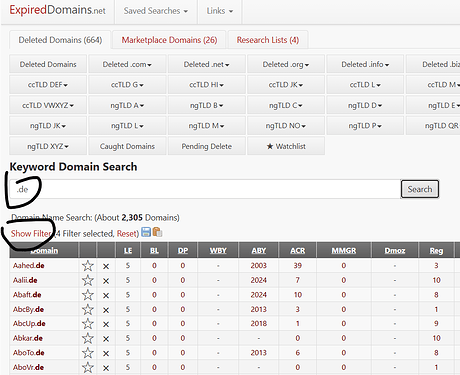Expand the Deleted .info dropdown
460x375 pixels.
[x=365, y=64]
